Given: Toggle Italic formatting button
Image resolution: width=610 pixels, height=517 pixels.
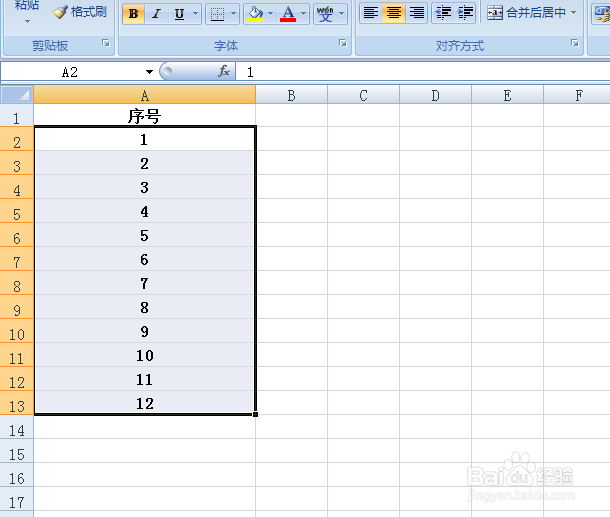Looking at the screenshot, I should coord(156,14).
